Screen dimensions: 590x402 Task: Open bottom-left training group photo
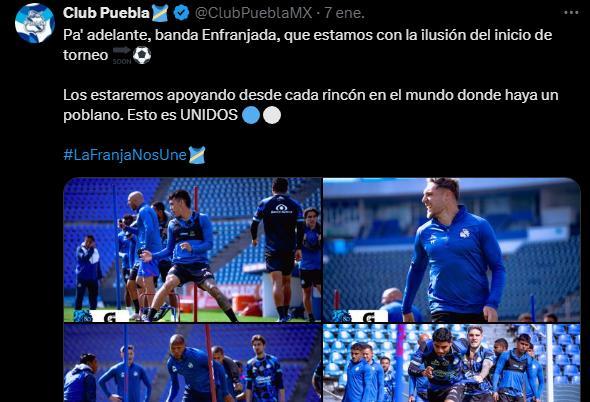[192, 363]
